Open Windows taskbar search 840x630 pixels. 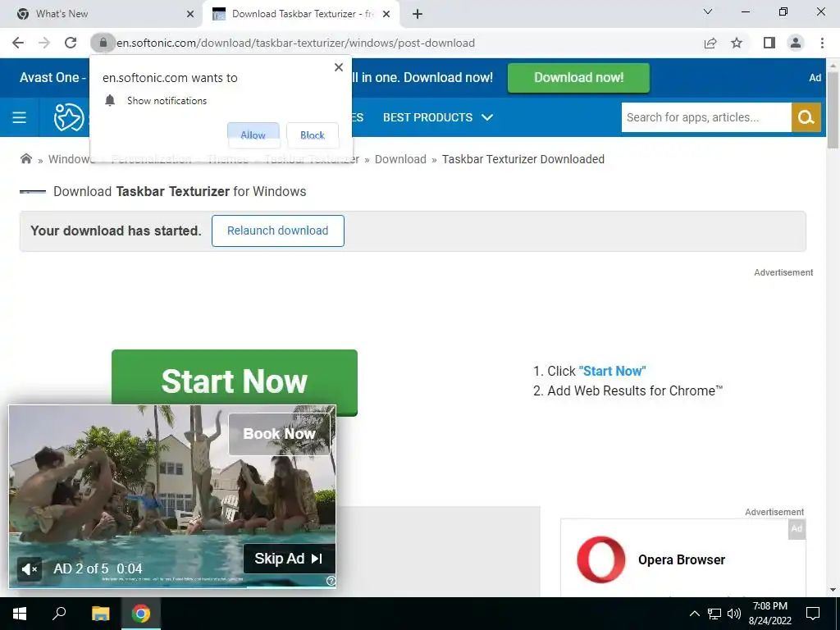tap(59, 614)
